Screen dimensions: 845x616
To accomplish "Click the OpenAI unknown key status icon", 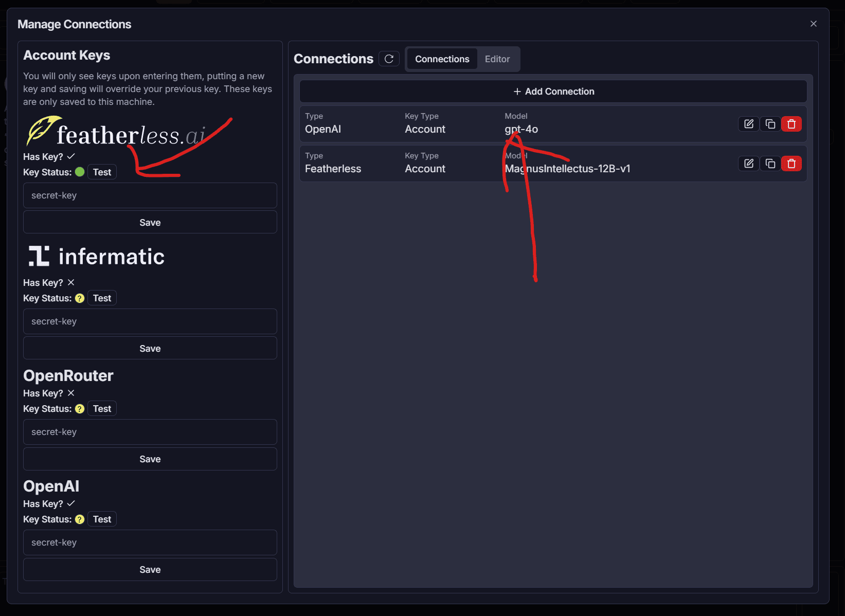I will point(80,519).
